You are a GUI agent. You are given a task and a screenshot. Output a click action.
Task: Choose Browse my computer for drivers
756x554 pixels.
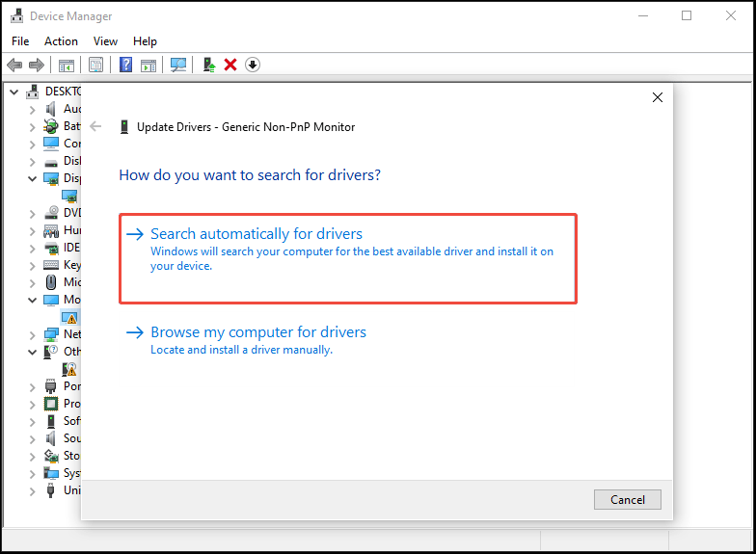point(258,332)
